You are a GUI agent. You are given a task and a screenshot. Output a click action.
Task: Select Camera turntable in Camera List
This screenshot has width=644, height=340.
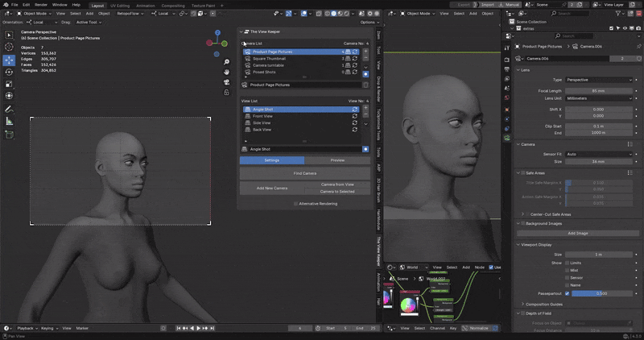pos(268,65)
